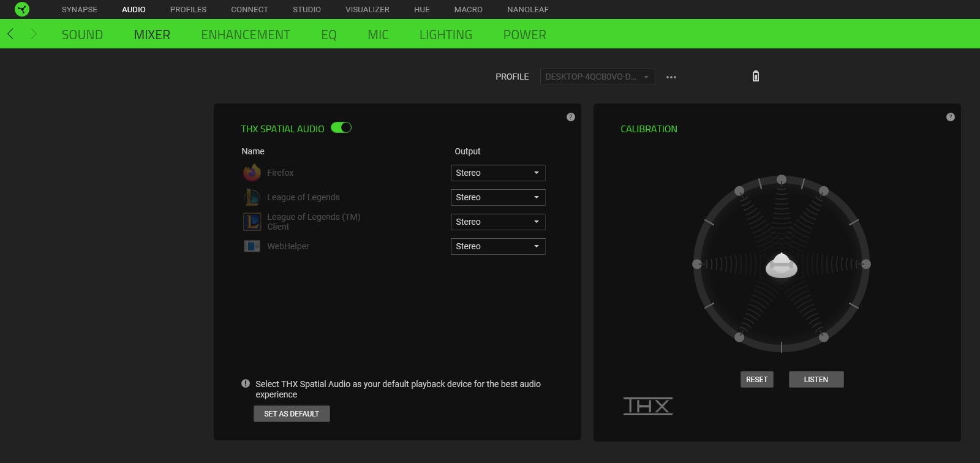Click the Listen button
Image resolution: width=980 pixels, height=463 pixels.
coord(816,380)
